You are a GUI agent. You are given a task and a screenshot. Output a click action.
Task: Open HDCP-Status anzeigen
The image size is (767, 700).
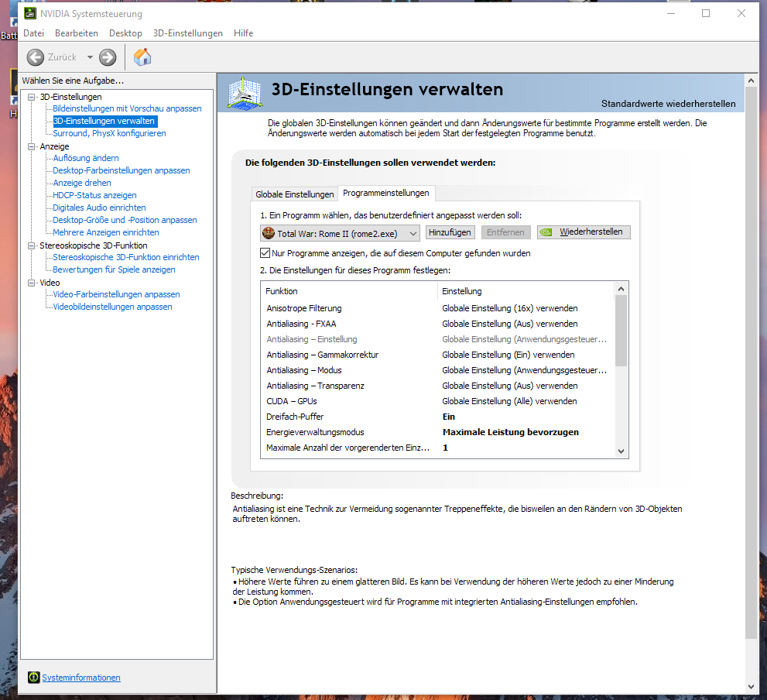pyautogui.click(x=94, y=195)
